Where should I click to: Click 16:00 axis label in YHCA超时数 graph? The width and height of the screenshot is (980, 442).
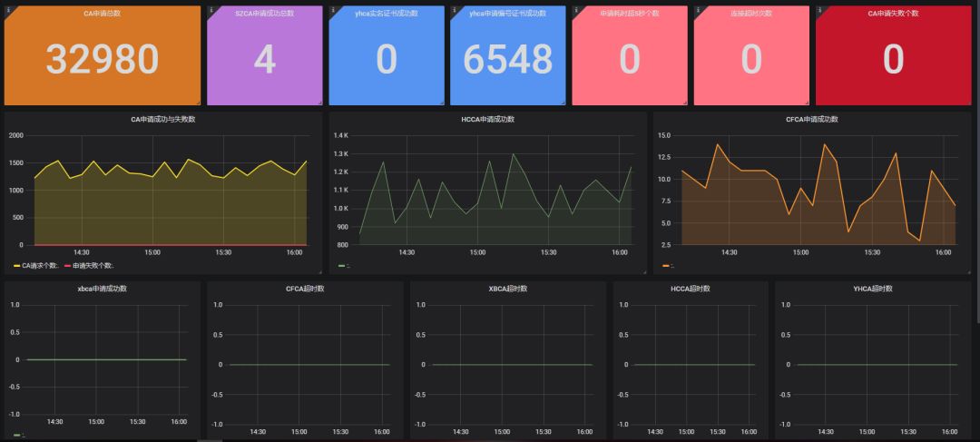tap(949, 431)
